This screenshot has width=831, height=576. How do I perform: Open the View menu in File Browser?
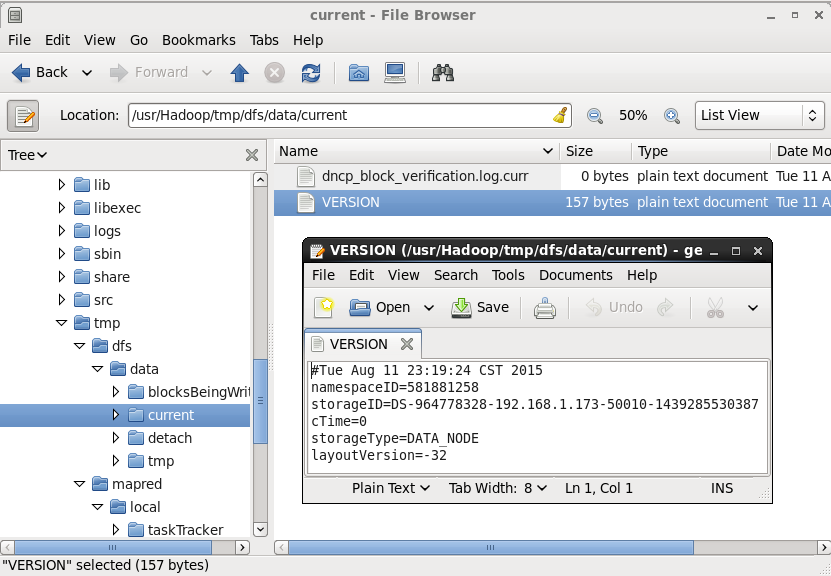pyautogui.click(x=100, y=40)
